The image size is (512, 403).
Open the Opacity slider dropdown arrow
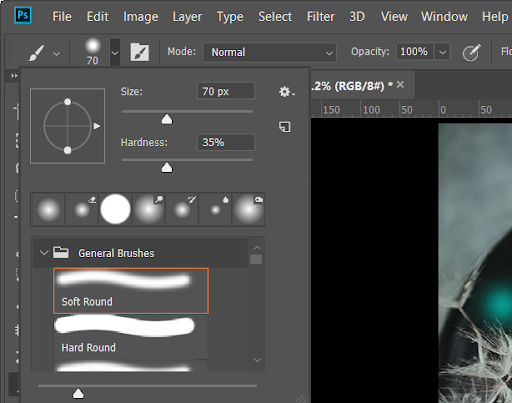coord(442,52)
